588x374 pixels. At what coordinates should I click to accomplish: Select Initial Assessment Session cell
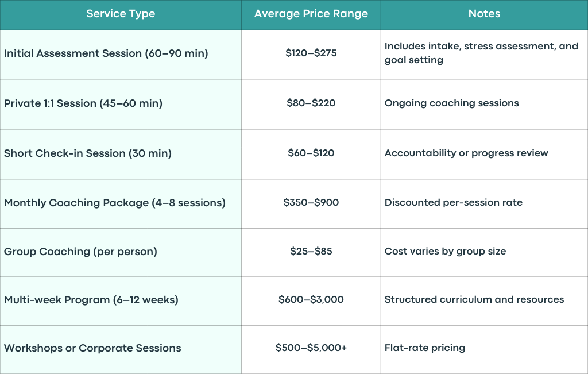[x=121, y=55]
